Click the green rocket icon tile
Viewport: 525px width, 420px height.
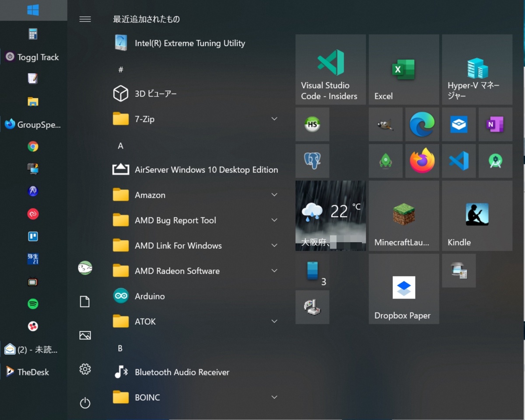pyautogui.click(x=385, y=161)
